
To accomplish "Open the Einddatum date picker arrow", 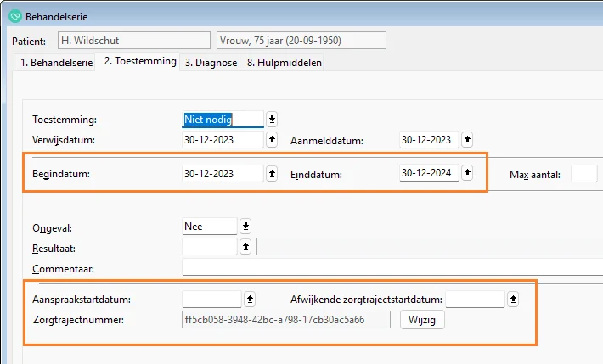I will (x=467, y=173).
